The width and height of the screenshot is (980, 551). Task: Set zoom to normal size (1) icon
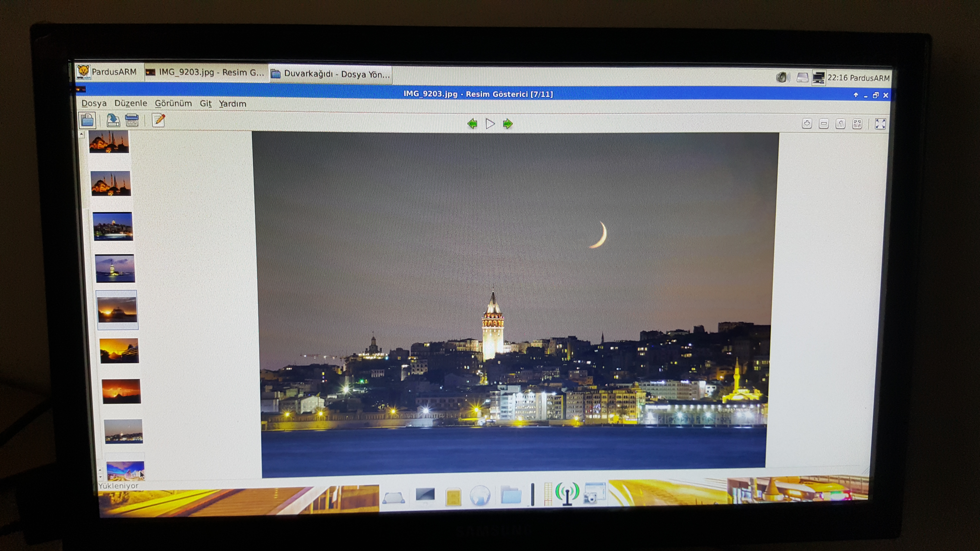pyautogui.click(x=840, y=124)
